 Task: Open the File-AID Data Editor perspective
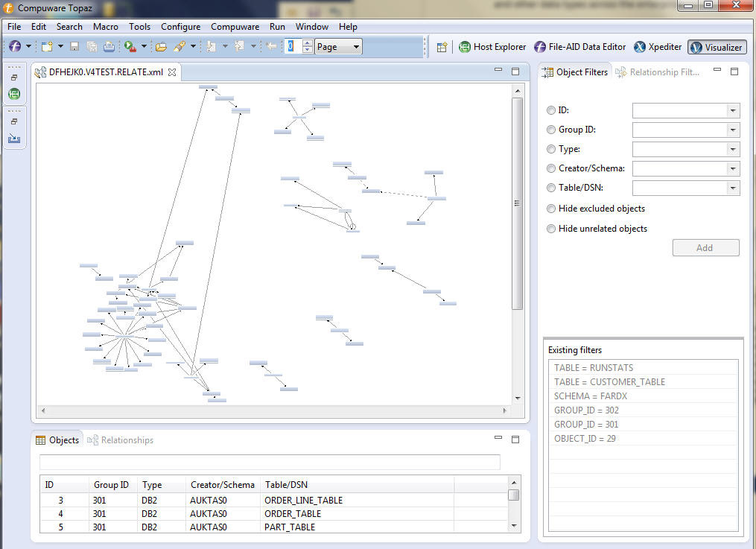pos(579,46)
